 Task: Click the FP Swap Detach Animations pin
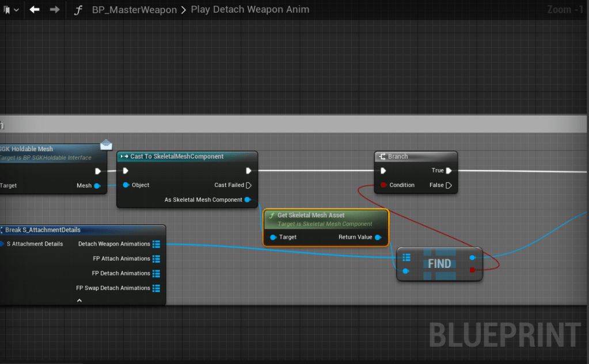click(x=156, y=288)
